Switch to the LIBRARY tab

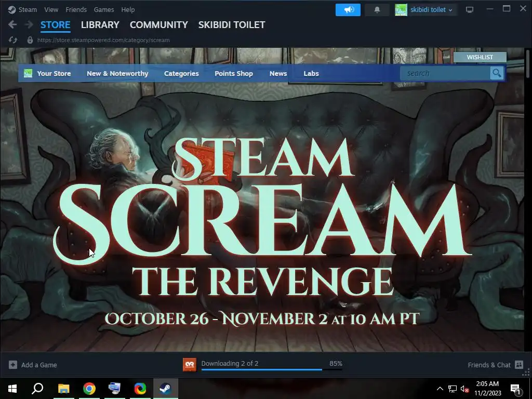(100, 25)
